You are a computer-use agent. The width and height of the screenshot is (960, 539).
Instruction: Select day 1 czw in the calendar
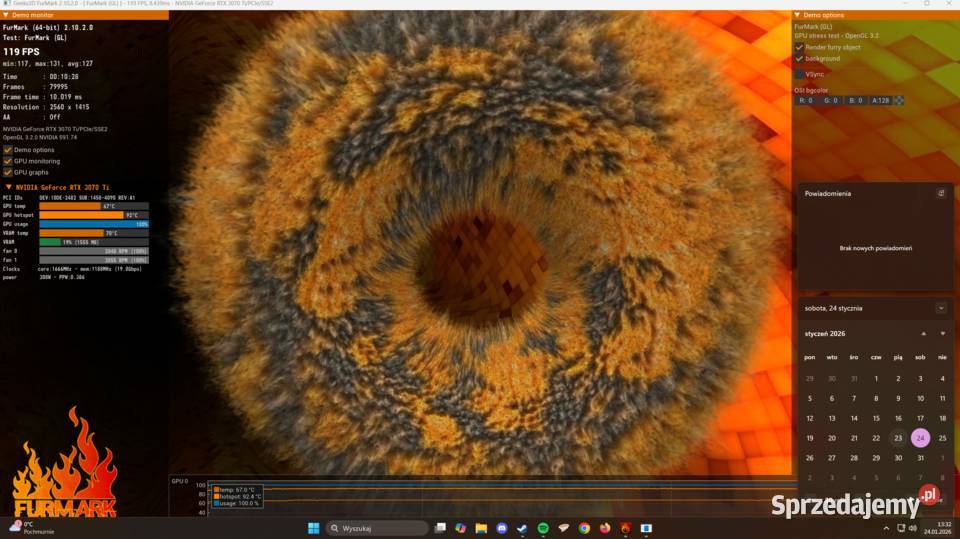point(876,379)
